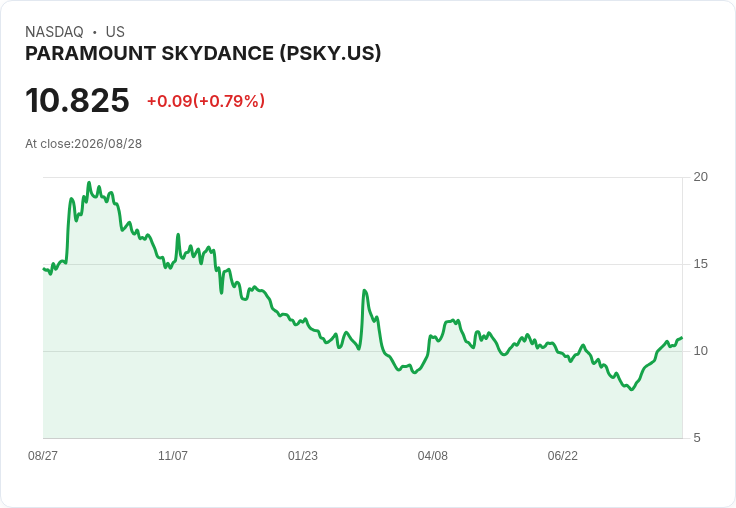Screen dimensions: 736x508
Task: Click the rightmost end of the price line
Action: point(682,338)
